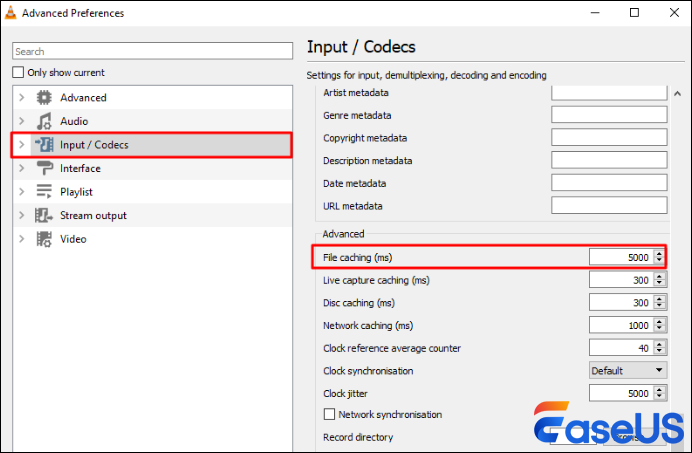
Task: Expand the Stream output tree node
Action: coord(21,215)
